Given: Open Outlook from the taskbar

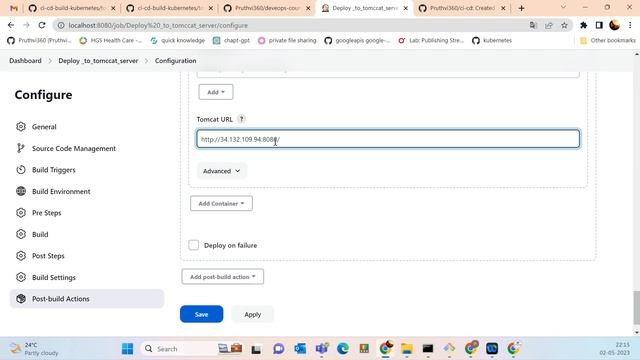Looking at the screenshot, I should click(x=300, y=349).
